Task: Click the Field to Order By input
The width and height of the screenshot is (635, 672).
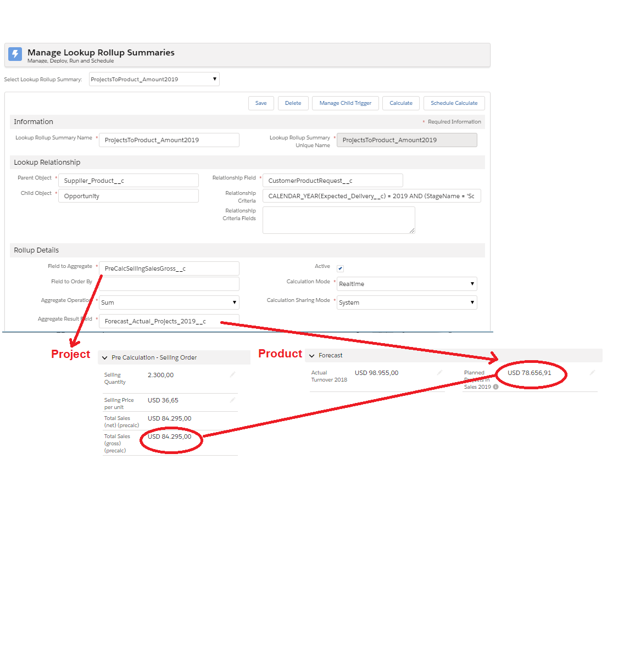Action: [169, 284]
